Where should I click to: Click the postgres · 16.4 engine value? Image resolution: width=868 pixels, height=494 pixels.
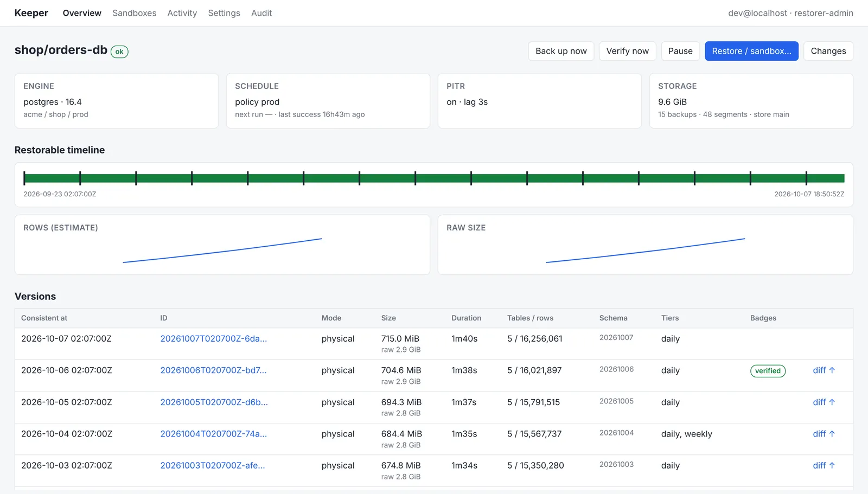[x=53, y=102]
